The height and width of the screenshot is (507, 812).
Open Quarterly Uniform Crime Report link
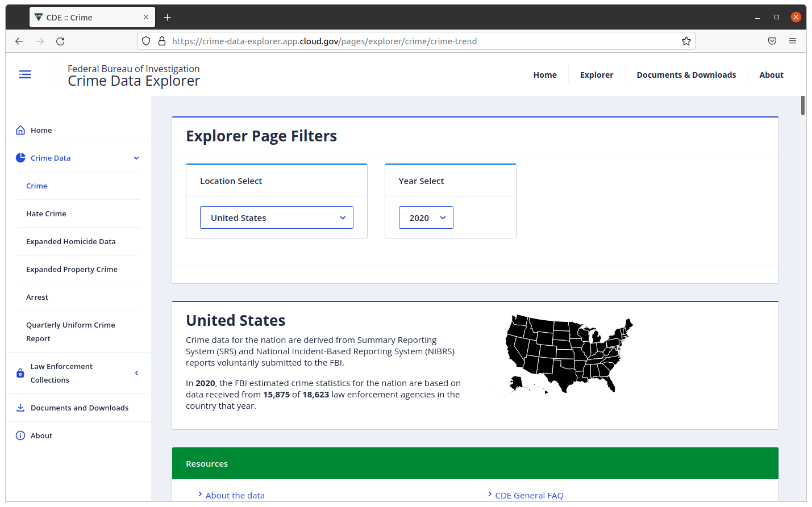[x=70, y=332]
